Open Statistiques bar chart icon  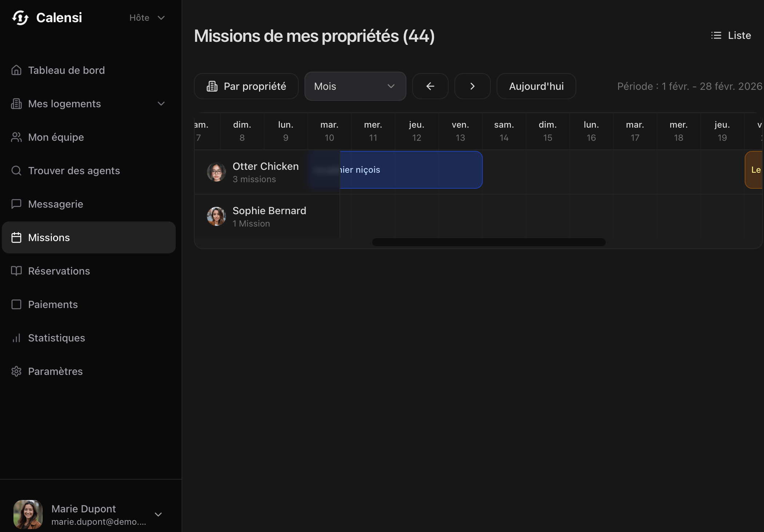pos(16,338)
